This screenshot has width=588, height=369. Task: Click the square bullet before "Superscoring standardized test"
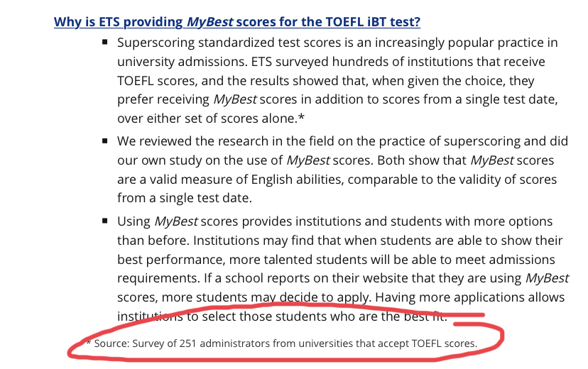click(x=105, y=42)
